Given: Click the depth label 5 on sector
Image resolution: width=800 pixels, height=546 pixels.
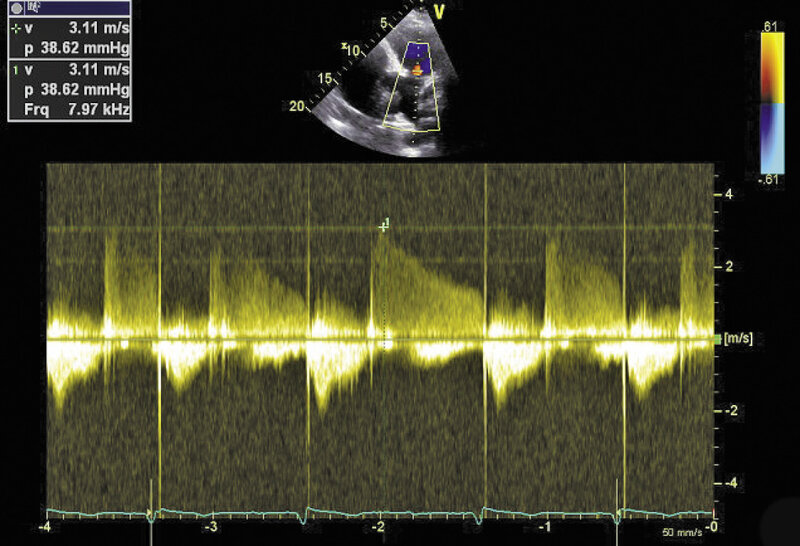Looking at the screenshot, I should (x=384, y=23).
